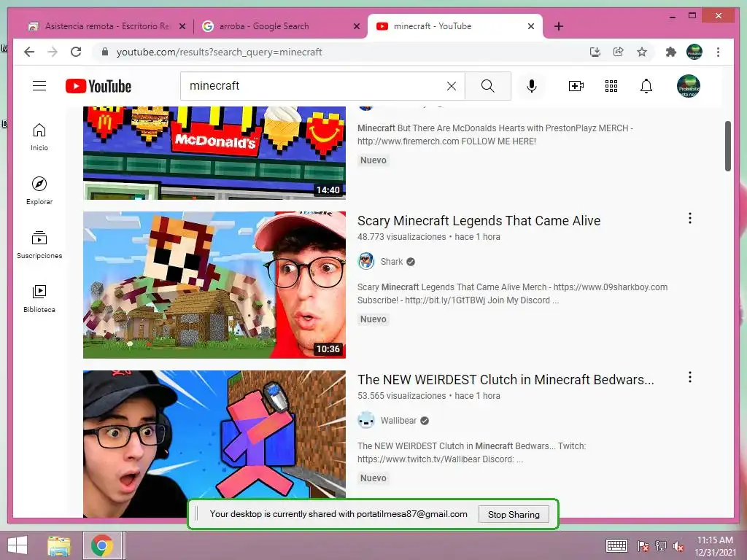The height and width of the screenshot is (560, 747).
Task: Clear the search box with X icon
Action: point(451,86)
